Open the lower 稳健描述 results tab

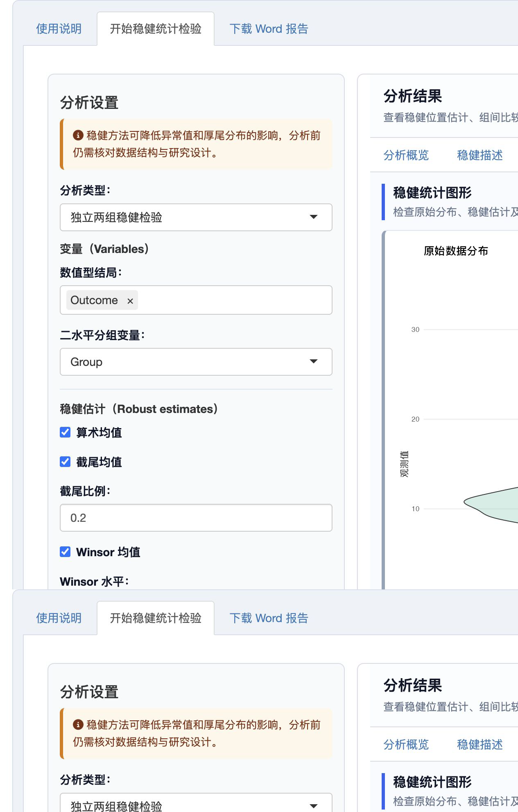(480, 744)
